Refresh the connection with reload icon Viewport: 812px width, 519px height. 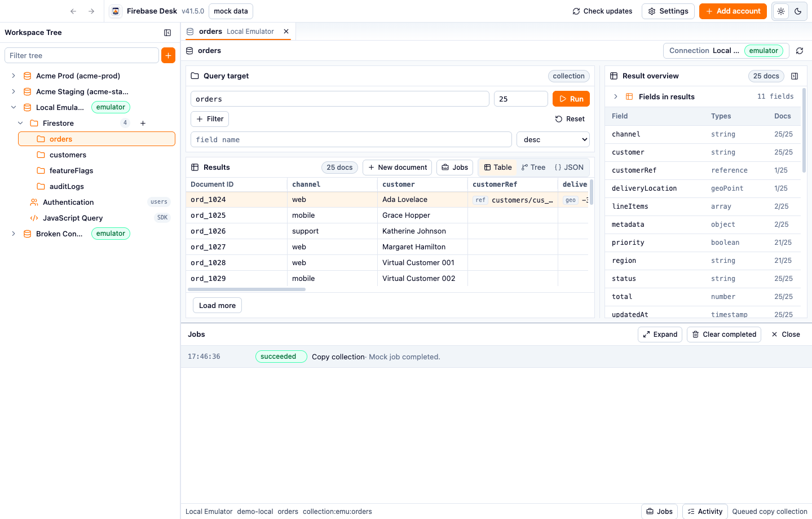coord(800,51)
